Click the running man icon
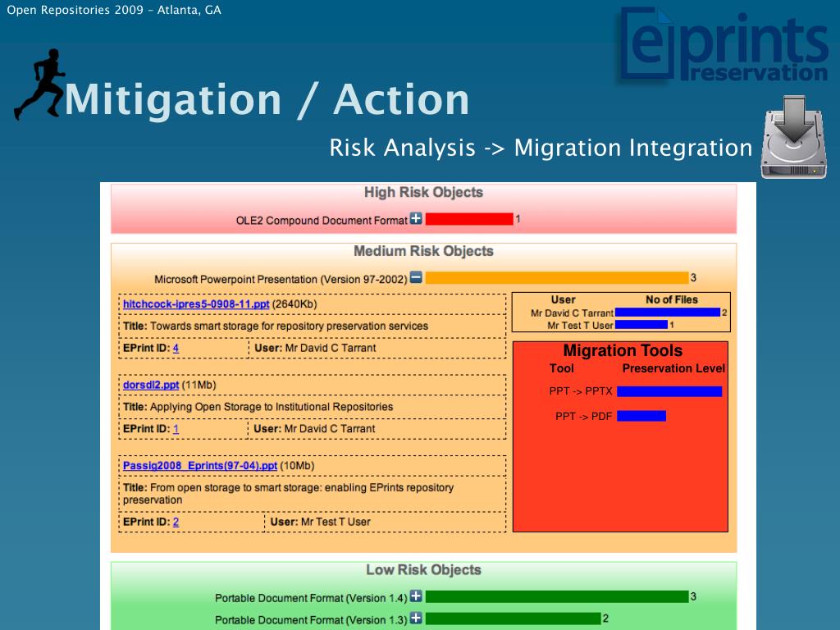The height and width of the screenshot is (630, 840). pyautogui.click(x=39, y=84)
